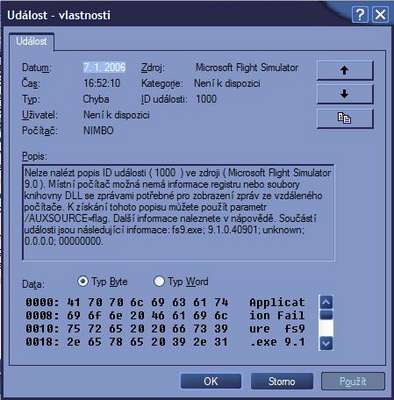Select the highlighted date 7.1.2006
The image size is (394, 400).
point(104,68)
